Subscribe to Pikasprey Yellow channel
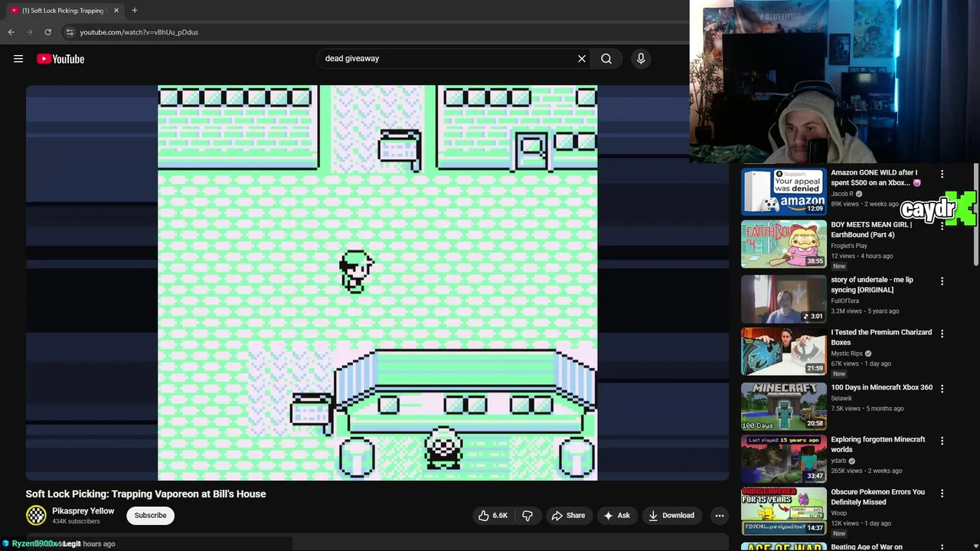Screen dimensions: 980x551 [150, 515]
